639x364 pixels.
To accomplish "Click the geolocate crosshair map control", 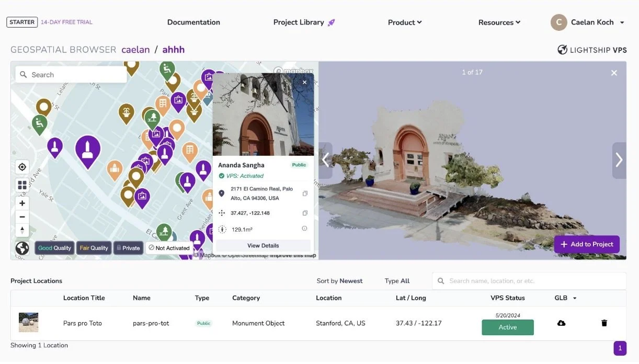I will (22, 167).
